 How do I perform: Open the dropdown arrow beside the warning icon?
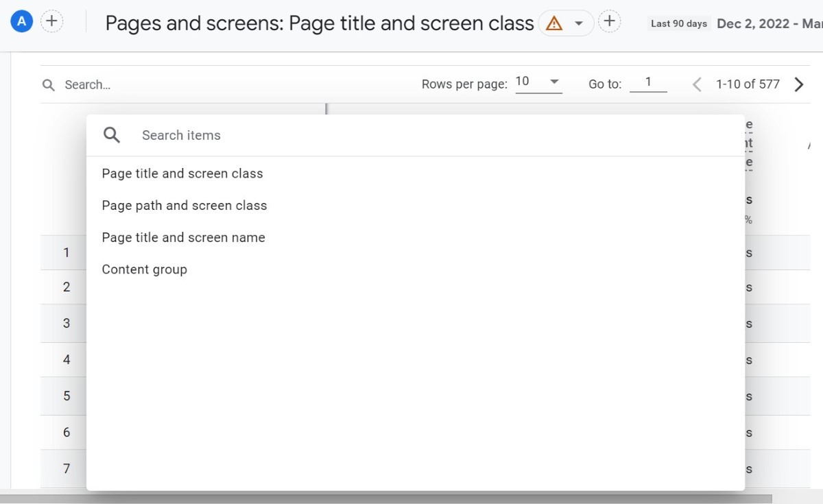[x=579, y=23]
